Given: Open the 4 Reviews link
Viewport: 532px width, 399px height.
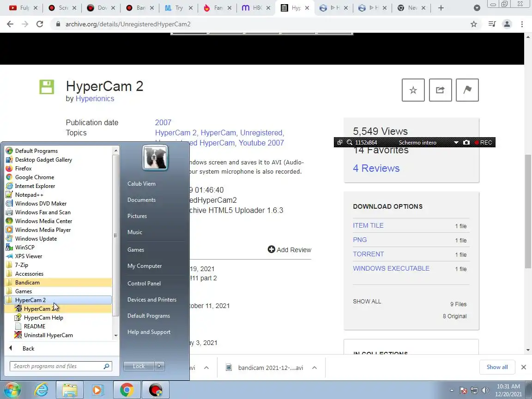Looking at the screenshot, I should point(376,168).
